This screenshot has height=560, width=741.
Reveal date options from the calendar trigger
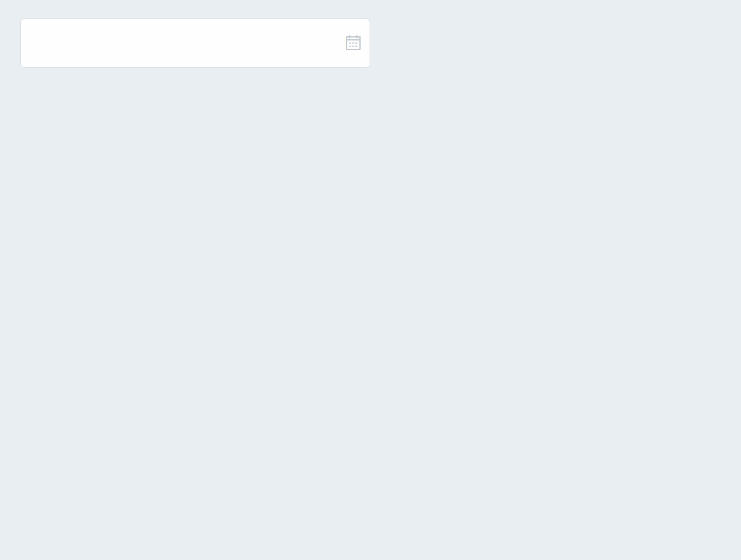click(353, 43)
